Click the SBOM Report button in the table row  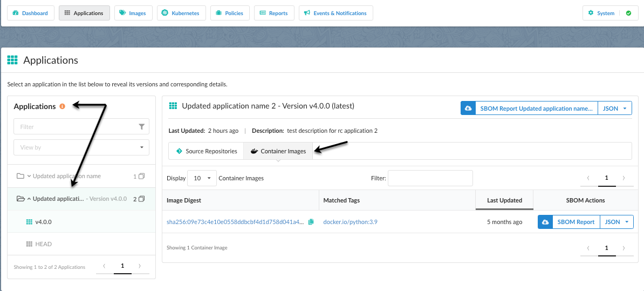point(576,222)
